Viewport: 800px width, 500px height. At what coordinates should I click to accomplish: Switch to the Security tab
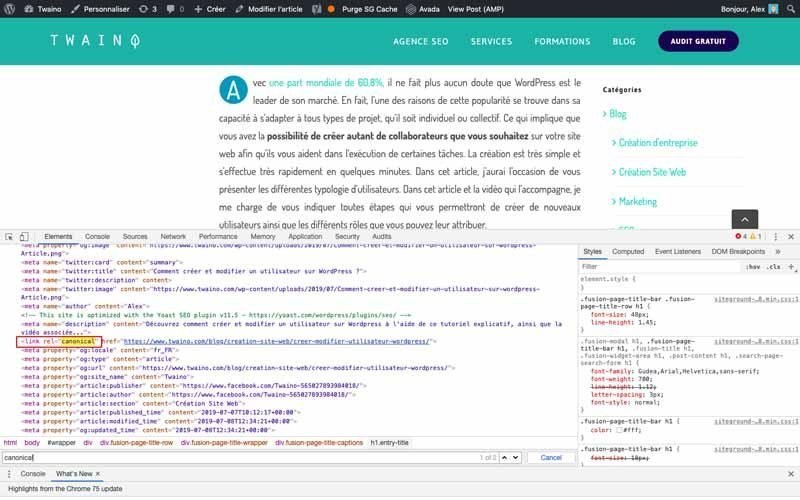pos(347,237)
